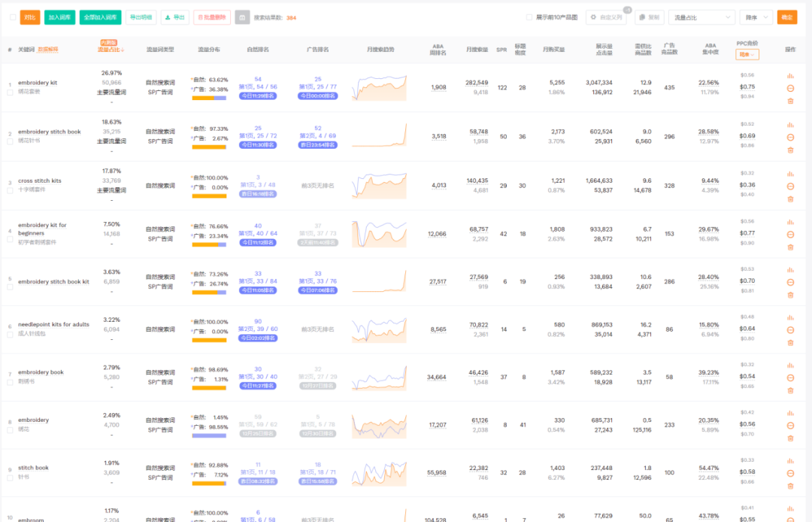Click the 数据解释 link in header

[49, 50]
